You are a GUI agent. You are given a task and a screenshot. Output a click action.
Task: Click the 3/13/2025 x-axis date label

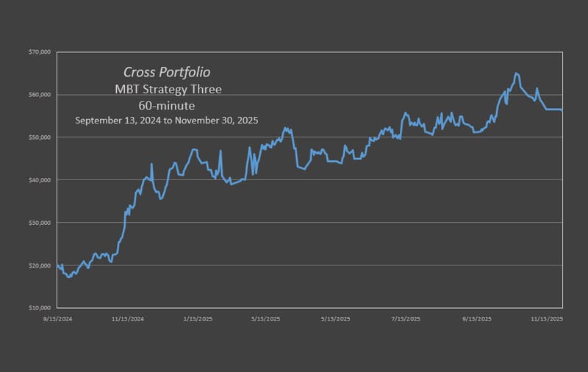[265, 319]
